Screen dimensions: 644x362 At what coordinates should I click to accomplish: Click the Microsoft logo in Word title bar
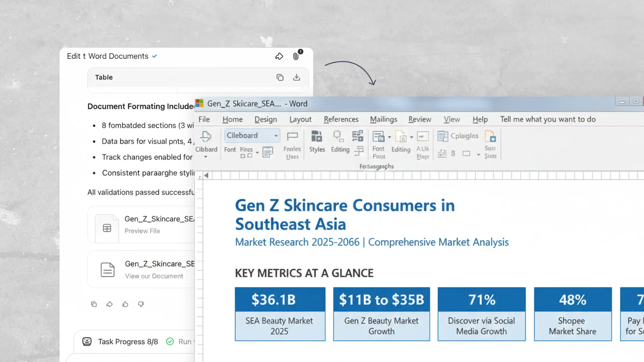pyautogui.click(x=199, y=104)
